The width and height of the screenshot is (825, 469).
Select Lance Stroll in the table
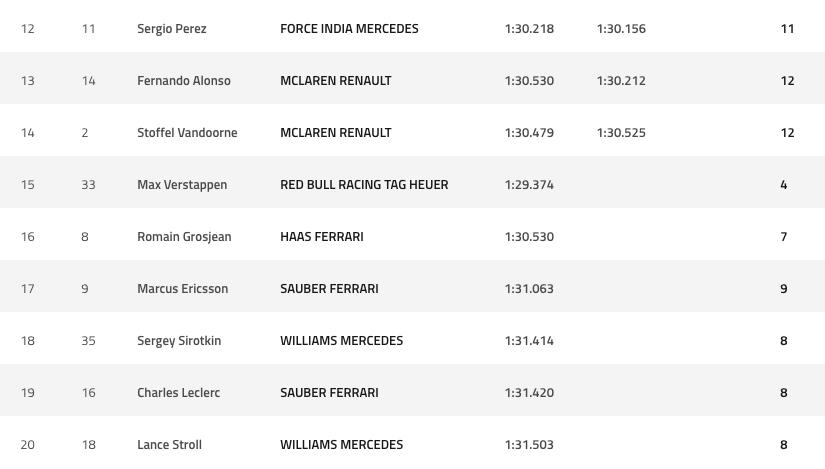tap(169, 445)
